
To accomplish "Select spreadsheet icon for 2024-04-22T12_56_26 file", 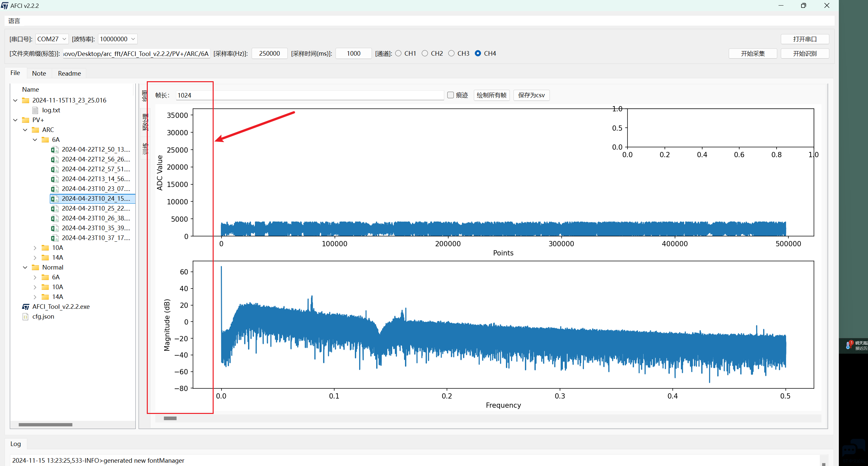I will [x=55, y=159].
